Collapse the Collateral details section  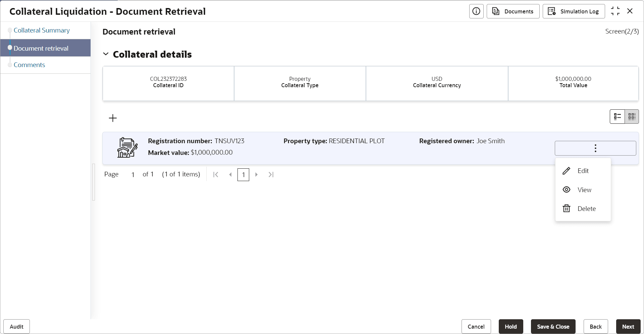(106, 54)
